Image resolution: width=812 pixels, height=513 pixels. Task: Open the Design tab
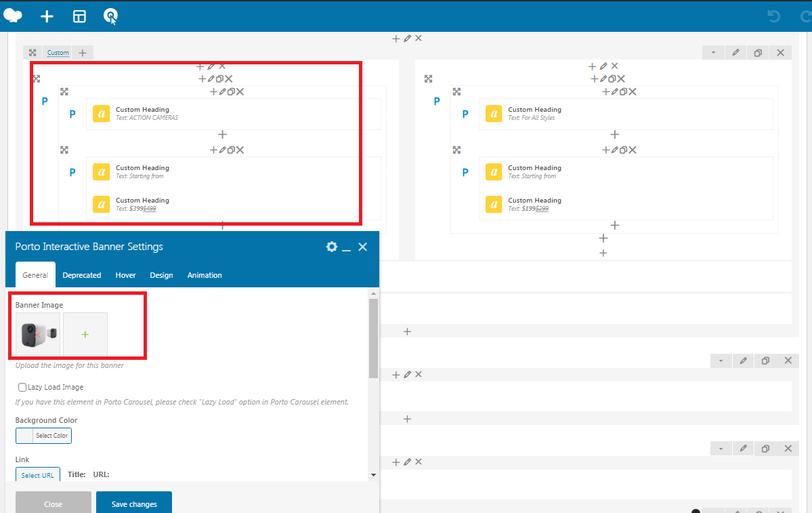click(161, 275)
